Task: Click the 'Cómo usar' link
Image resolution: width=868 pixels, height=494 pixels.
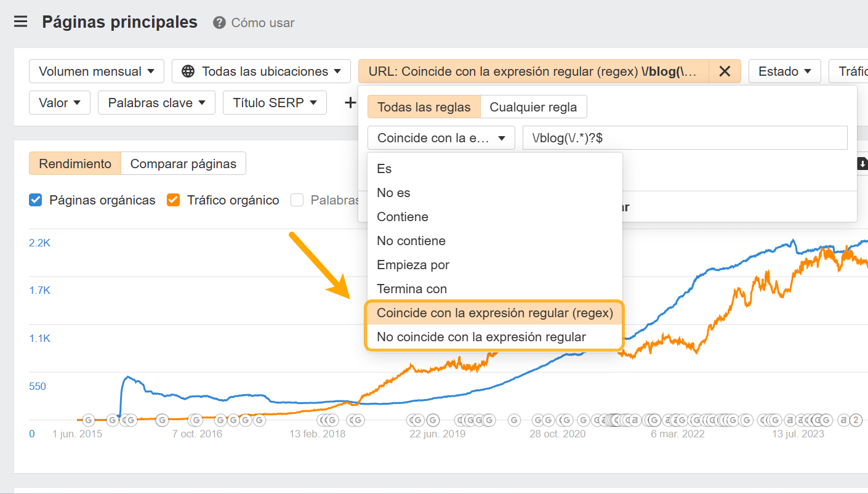Action: click(262, 22)
